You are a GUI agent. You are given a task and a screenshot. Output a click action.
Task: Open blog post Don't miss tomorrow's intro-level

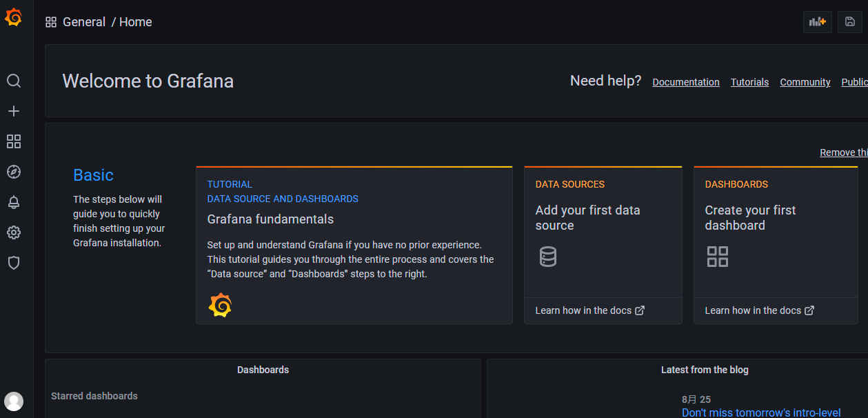tap(761, 412)
